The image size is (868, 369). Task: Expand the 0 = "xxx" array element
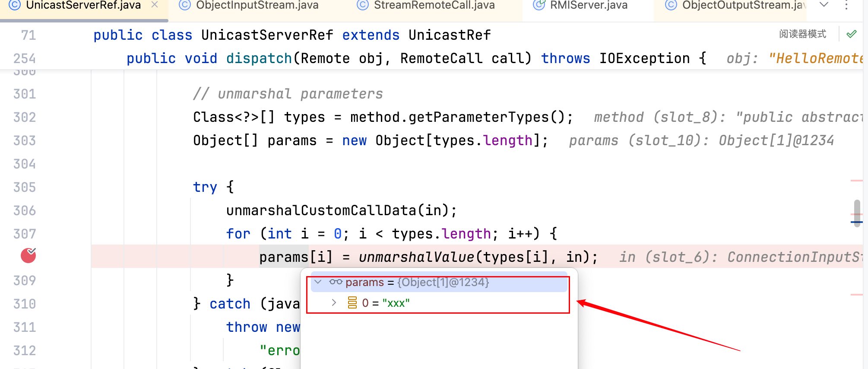tap(334, 302)
